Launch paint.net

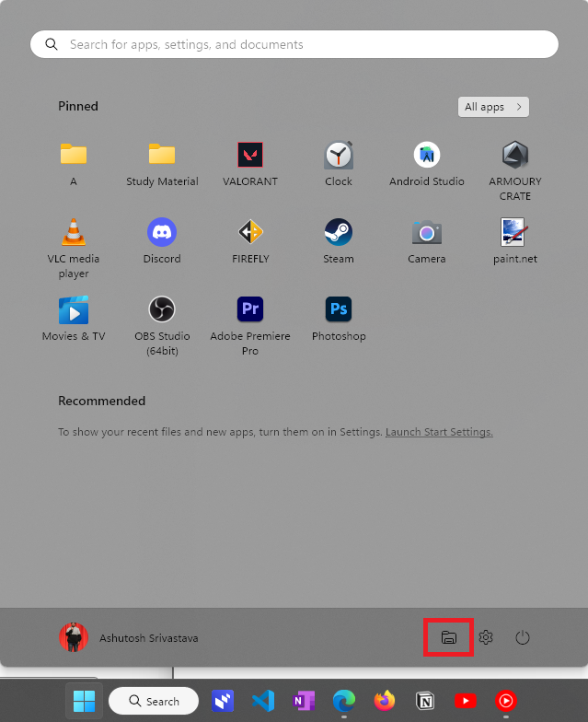515,241
